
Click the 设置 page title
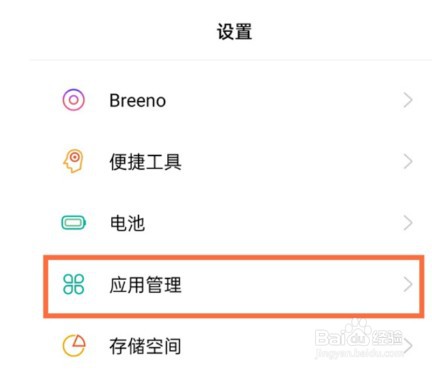(x=234, y=32)
